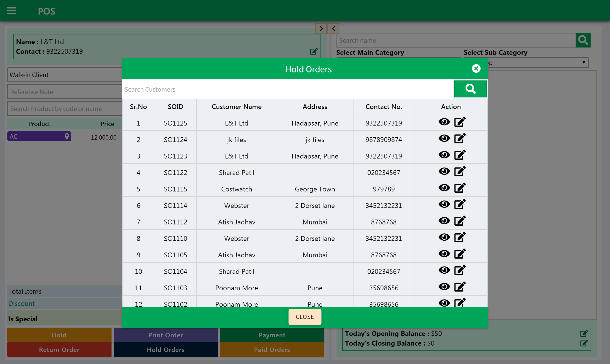This screenshot has width=610, height=364.
Task: Click the Hold button
Action: [x=59, y=335]
